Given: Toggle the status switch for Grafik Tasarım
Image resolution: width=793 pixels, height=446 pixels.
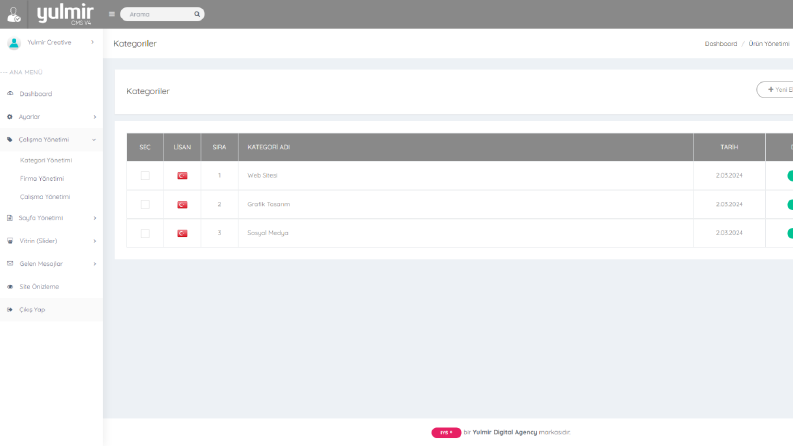Looking at the screenshot, I should coord(790,204).
